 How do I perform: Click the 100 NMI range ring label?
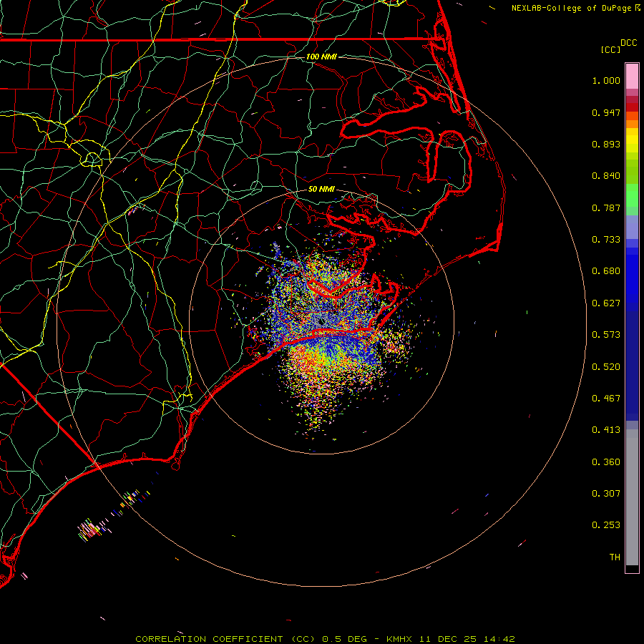click(x=321, y=57)
